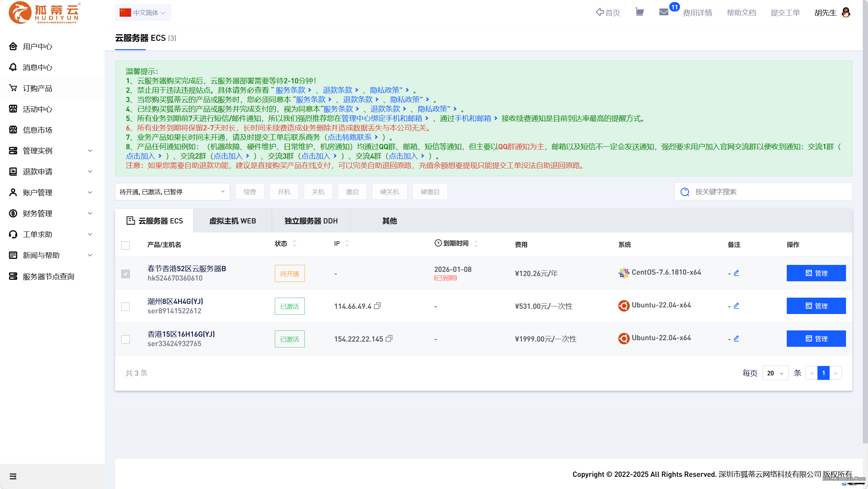Expand 管理实例 sidebar menu
The height and width of the screenshot is (489, 868).
coord(90,151)
